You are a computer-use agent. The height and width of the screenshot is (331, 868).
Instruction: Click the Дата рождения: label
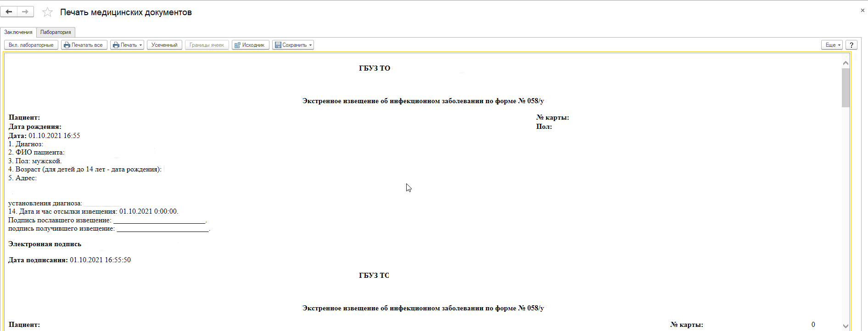pyautogui.click(x=35, y=127)
